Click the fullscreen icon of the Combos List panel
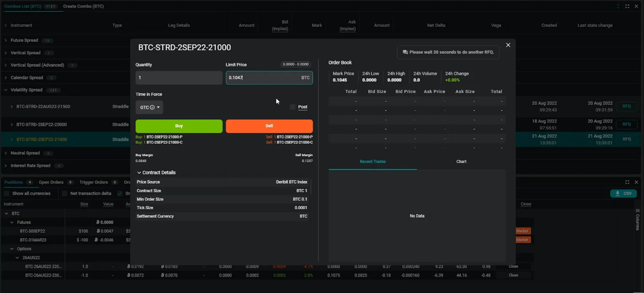The image size is (644, 293). (627, 6)
